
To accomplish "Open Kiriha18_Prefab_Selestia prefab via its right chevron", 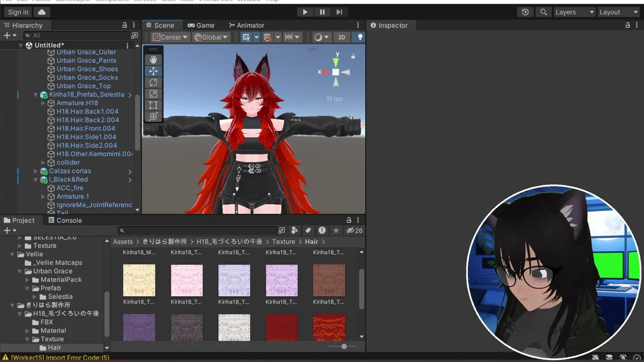I will point(130,95).
